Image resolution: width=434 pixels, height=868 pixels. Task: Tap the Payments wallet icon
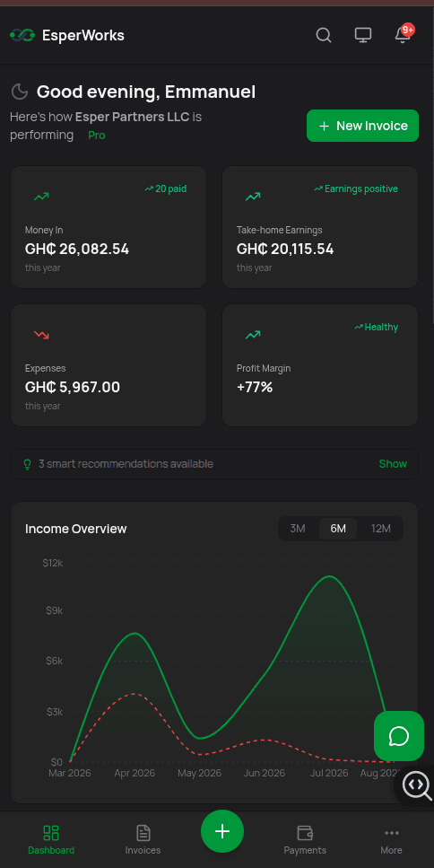(x=305, y=833)
